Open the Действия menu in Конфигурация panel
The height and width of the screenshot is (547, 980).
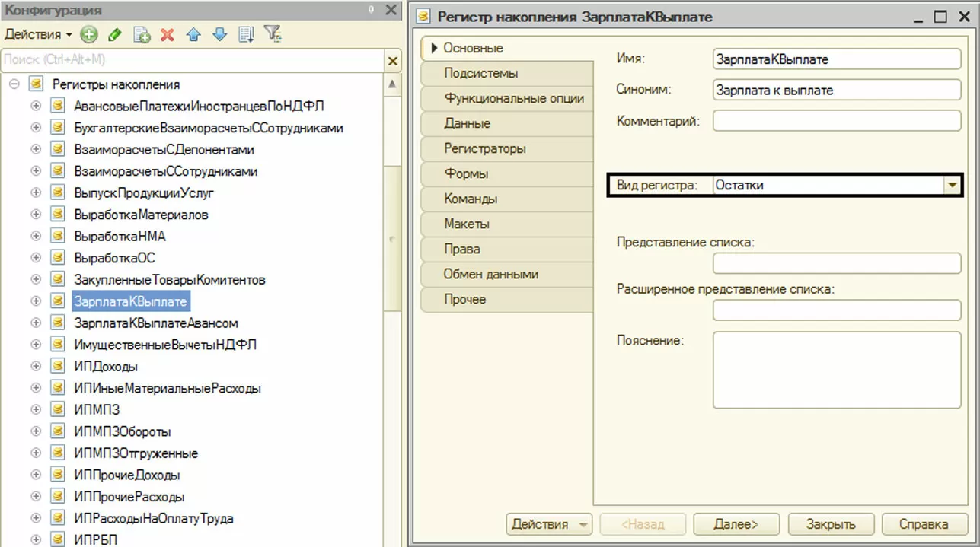[39, 34]
